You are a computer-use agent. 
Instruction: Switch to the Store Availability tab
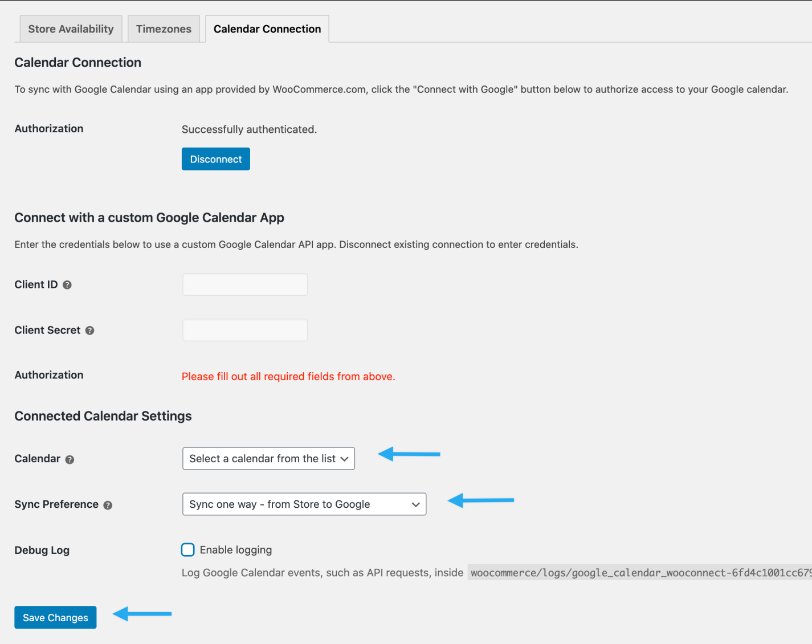71,28
